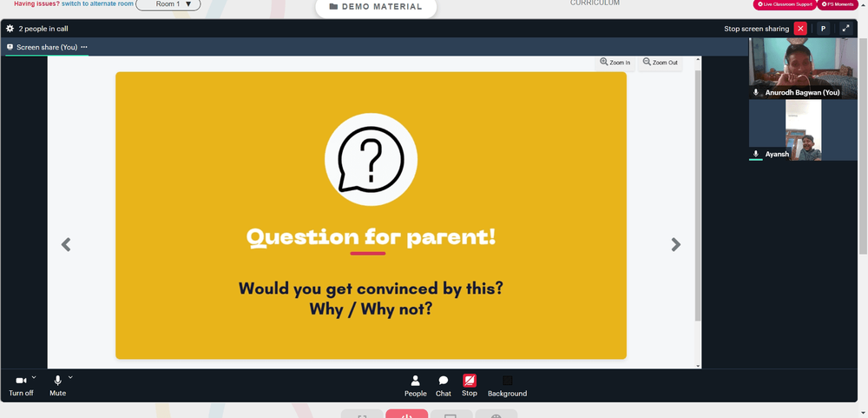Click the question mark speech bubble graphic

371,160
